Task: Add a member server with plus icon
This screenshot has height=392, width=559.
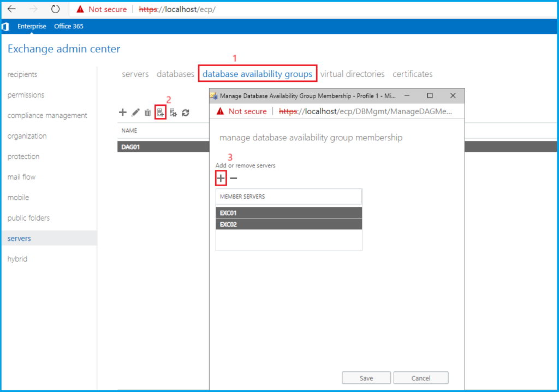Action: 221,178
